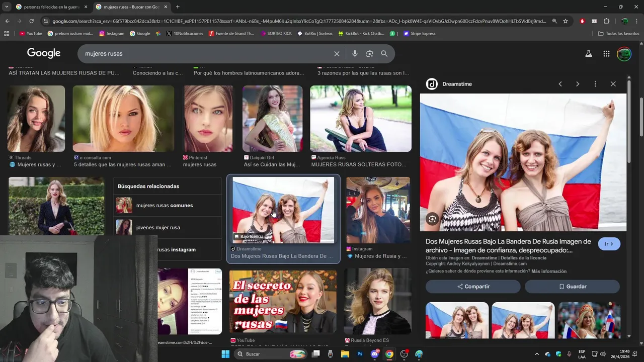The height and width of the screenshot is (362, 644).
Task: Open Discord from the taskbar
Action: [x=374, y=354]
